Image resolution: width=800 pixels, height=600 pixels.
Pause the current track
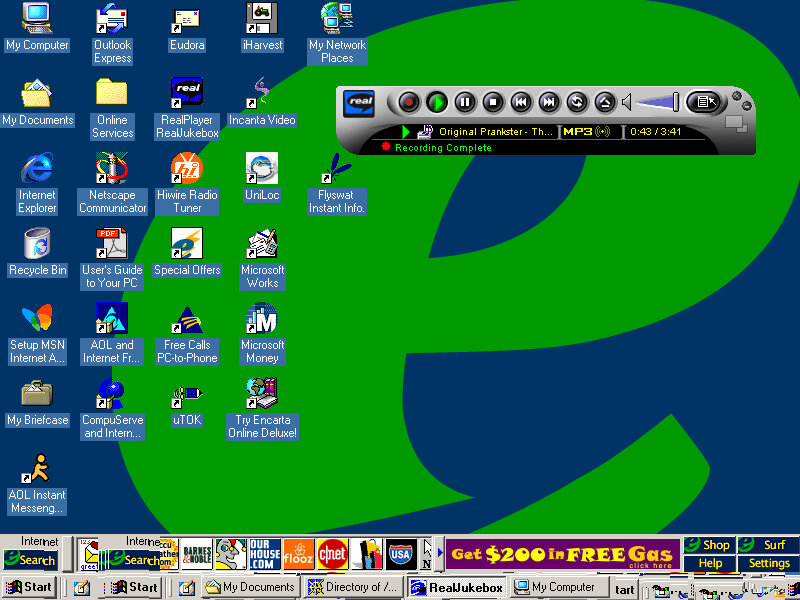pos(465,101)
